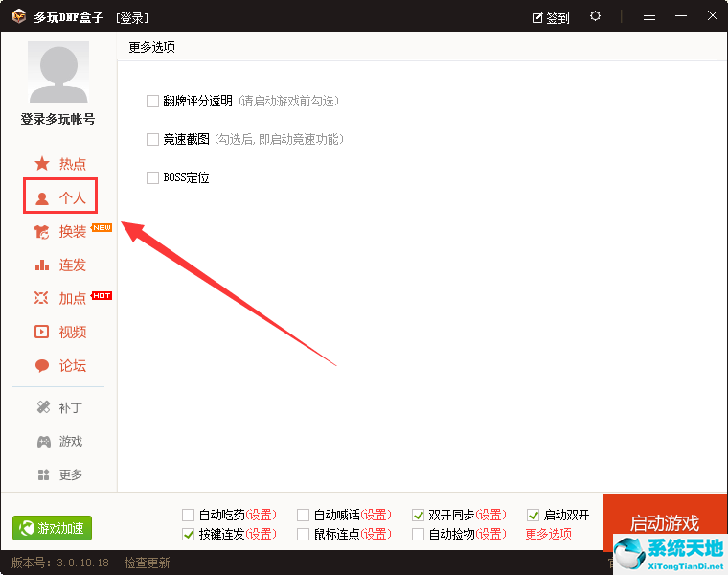Screen dimensions: 728x575
Task: Click 登录多玩帐号 to log in
Action: click(x=58, y=119)
